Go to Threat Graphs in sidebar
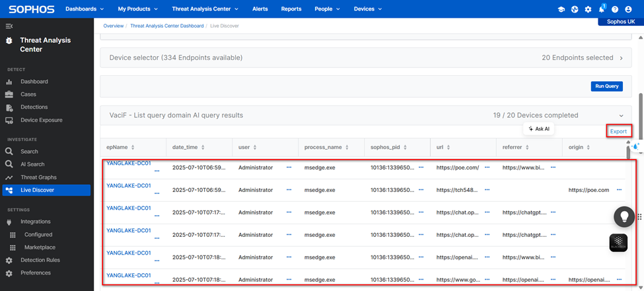This screenshot has width=644, height=291. (38, 178)
